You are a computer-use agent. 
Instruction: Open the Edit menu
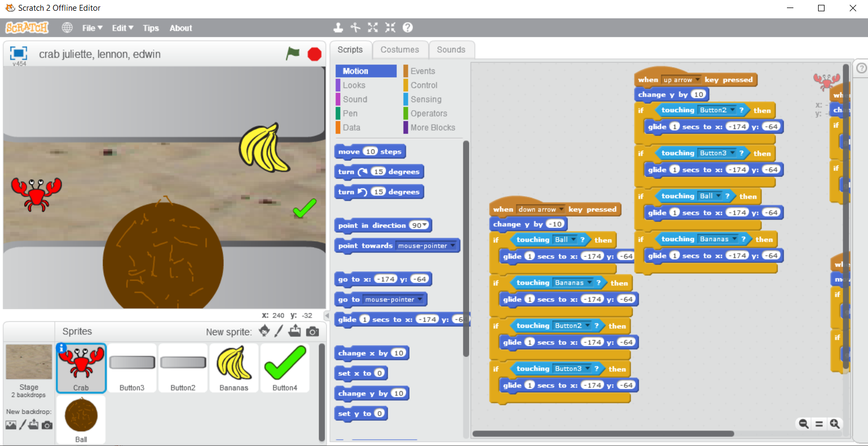point(122,28)
